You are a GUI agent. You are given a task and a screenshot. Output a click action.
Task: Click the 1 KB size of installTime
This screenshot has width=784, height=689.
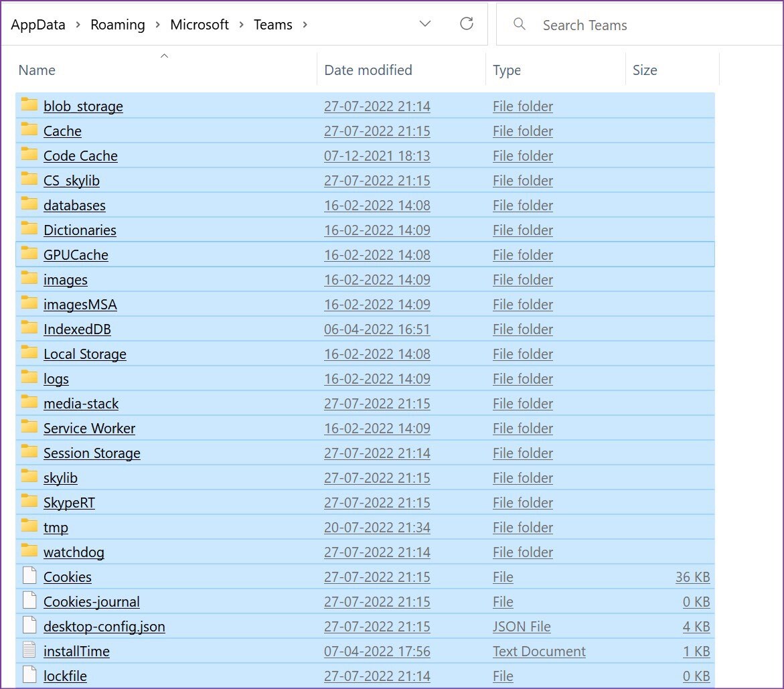(x=696, y=652)
